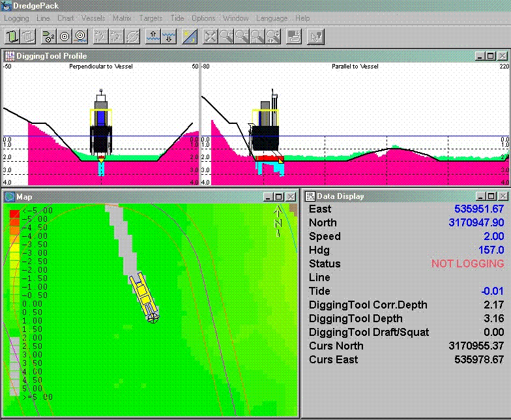
Task: Open the Targets menu
Action: 151,18
